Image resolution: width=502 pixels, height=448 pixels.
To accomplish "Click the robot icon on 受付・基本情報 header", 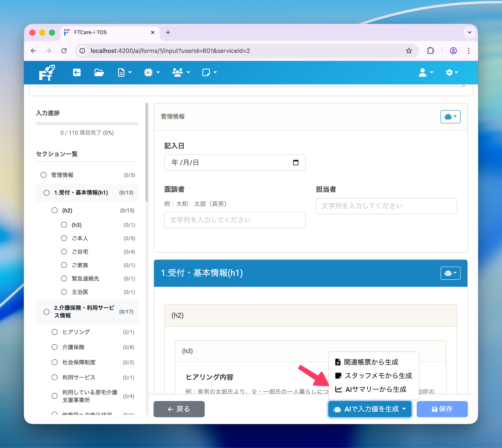I will [450, 273].
